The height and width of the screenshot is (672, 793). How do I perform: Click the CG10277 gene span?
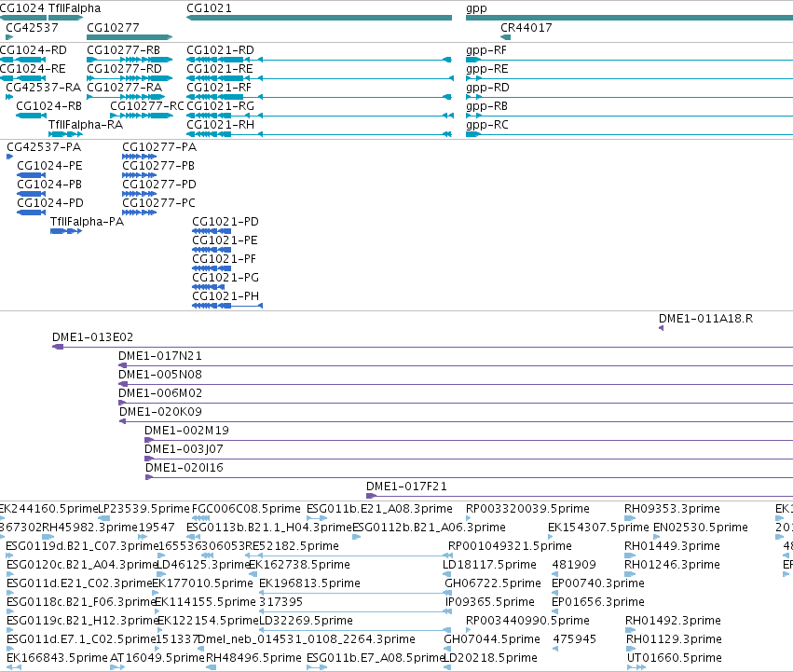point(130,37)
